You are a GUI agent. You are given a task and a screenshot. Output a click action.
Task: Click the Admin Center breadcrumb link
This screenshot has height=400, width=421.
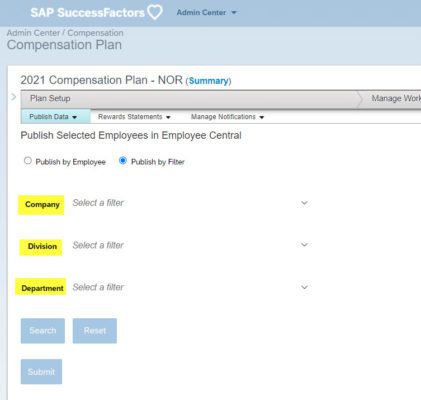(x=33, y=33)
